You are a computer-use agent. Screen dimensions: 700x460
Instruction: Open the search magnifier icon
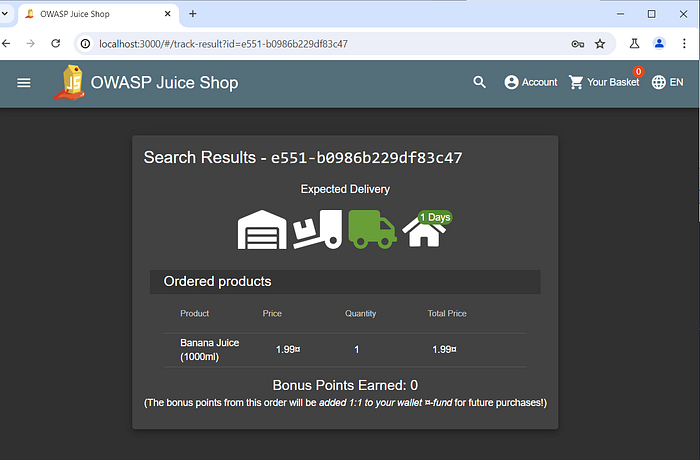click(479, 82)
